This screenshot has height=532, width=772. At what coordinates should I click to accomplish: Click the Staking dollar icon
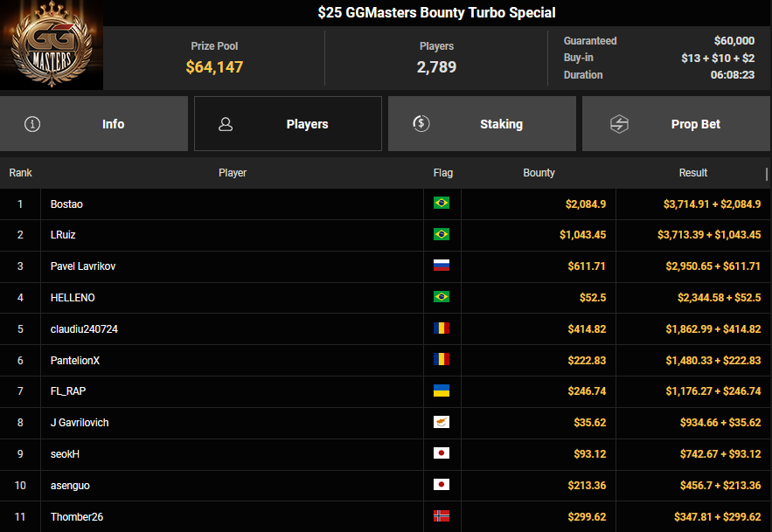point(421,124)
